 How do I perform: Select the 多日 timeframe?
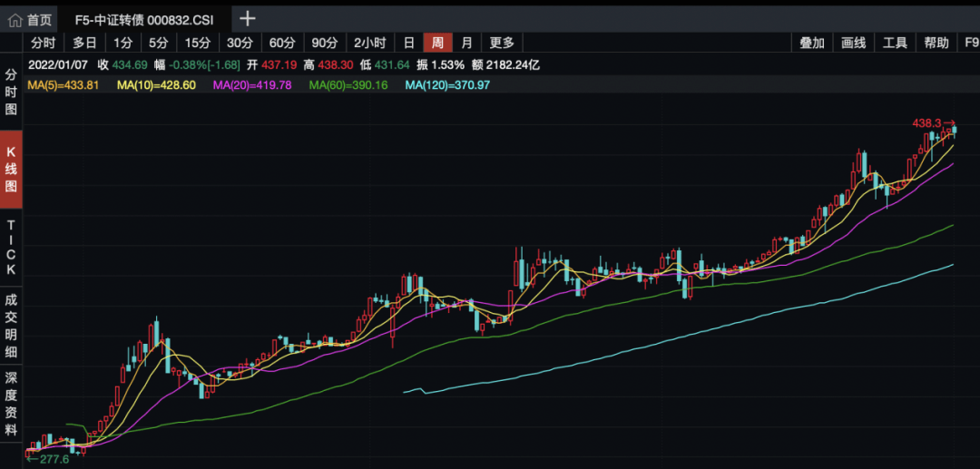tap(84, 44)
